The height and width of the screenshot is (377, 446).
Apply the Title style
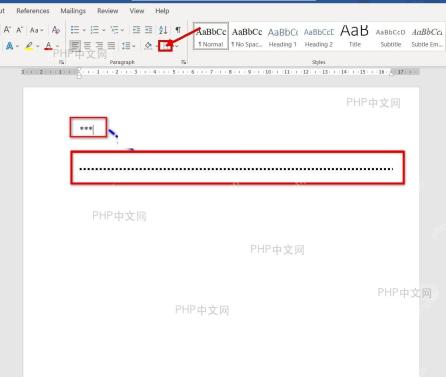pyautogui.click(x=355, y=36)
